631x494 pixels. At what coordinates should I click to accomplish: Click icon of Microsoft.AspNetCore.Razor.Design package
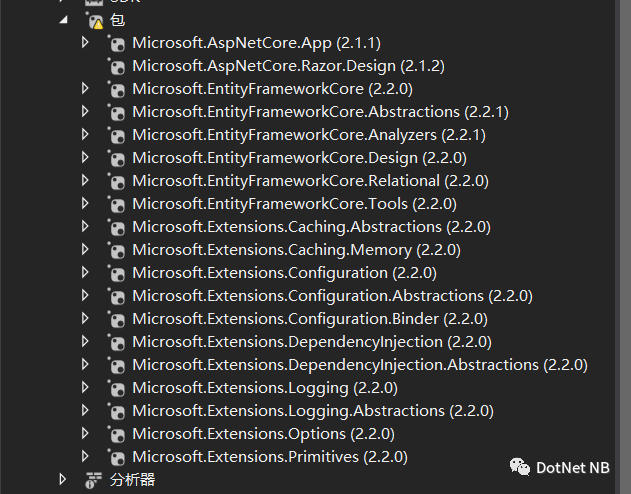[117, 66]
